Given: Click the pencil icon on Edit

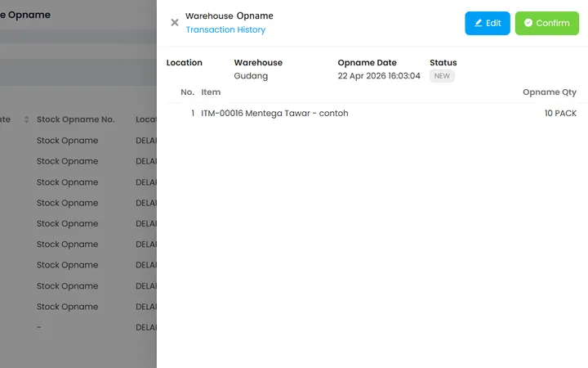Looking at the screenshot, I should tap(478, 23).
